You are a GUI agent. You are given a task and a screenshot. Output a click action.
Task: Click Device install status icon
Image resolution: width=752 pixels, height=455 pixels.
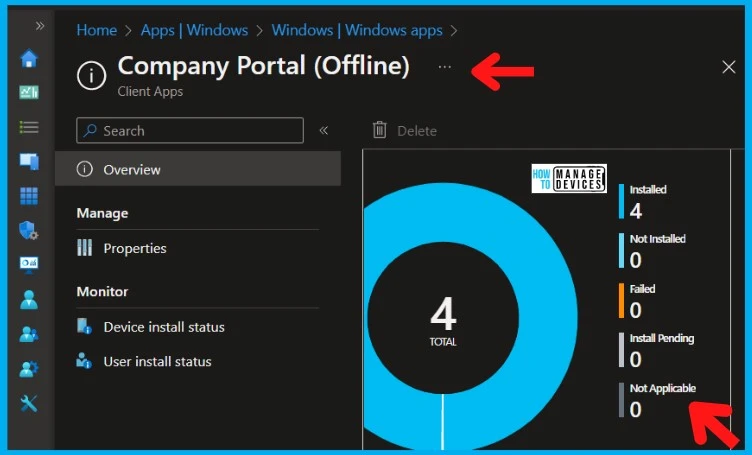pos(84,326)
